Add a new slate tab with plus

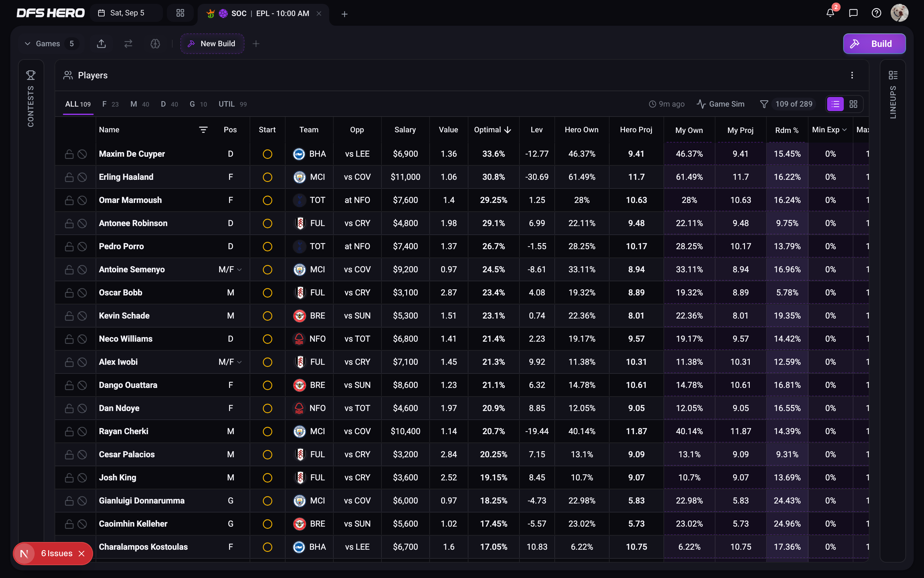tap(344, 14)
